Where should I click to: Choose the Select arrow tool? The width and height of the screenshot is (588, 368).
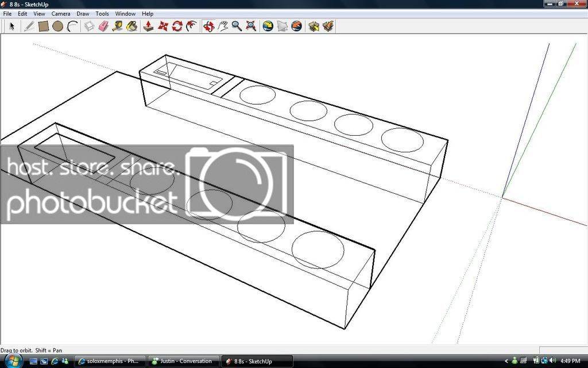[12, 26]
